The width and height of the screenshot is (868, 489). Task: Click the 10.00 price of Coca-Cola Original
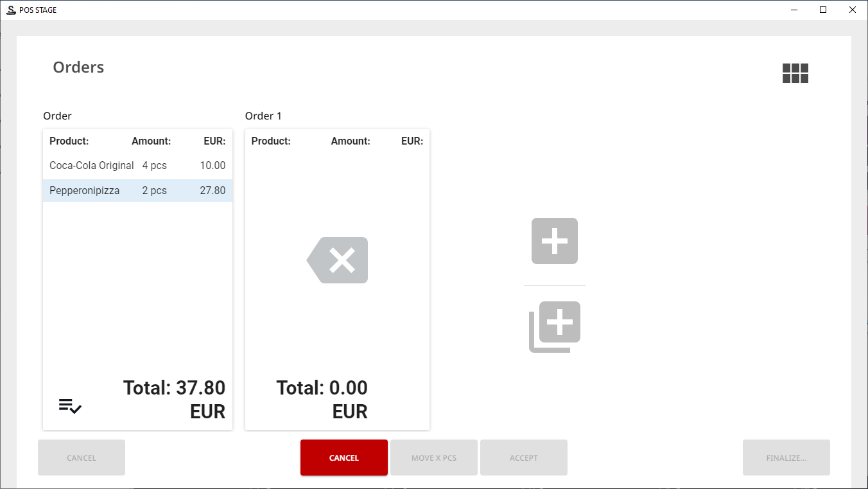pyautogui.click(x=213, y=166)
